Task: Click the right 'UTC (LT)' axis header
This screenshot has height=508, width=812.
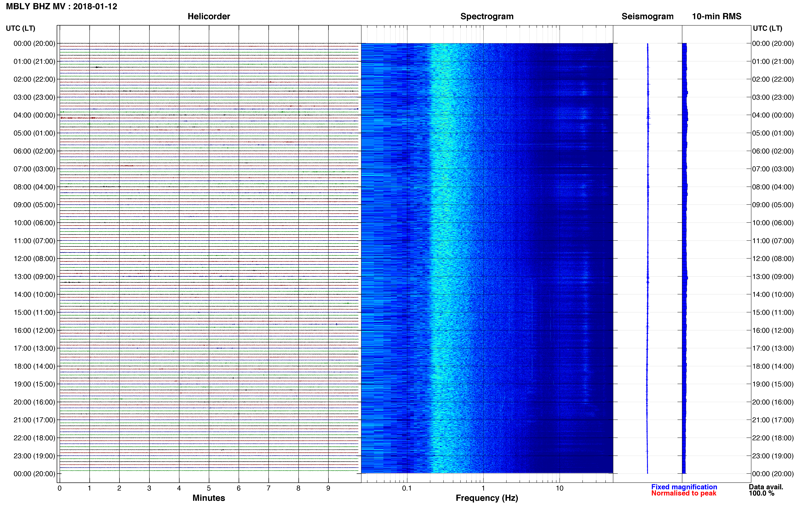Action: [x=767, y=28]
